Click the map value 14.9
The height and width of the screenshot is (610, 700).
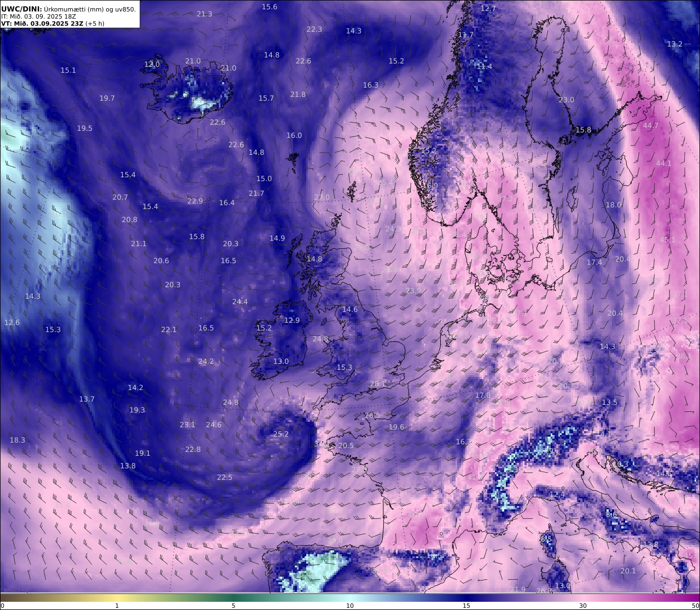click(277, 238)
